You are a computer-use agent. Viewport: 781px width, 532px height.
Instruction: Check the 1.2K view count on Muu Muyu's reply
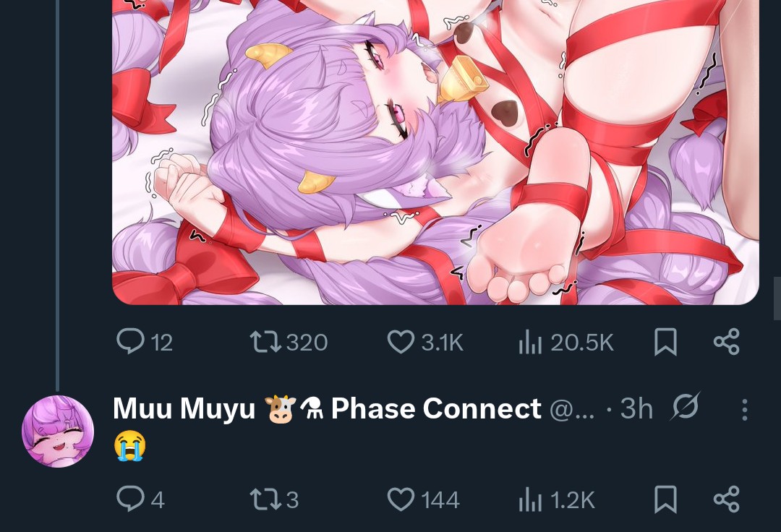(x=556, y=499)
